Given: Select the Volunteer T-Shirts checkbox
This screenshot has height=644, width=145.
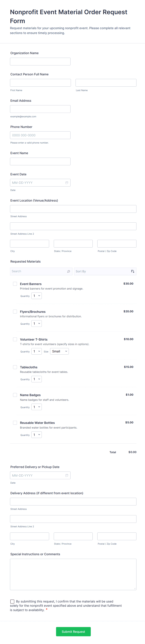Looking at the screenshot, I should (x=15, y=339).
